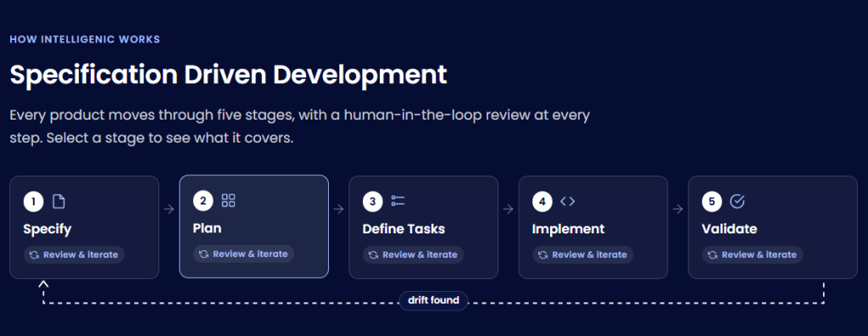Click the step number 1 badge
The image size is (868, 336).
pyautogui.click(x=33, y=202)
